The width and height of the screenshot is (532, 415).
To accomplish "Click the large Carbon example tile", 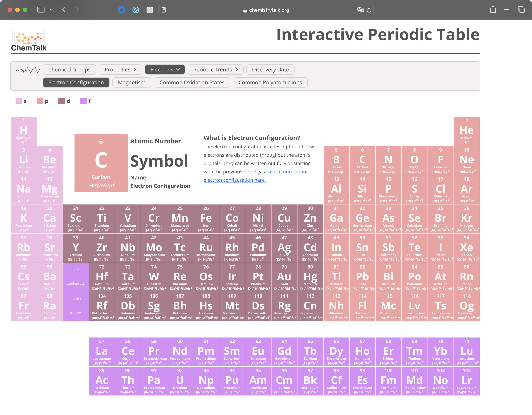I will (101, 163).
